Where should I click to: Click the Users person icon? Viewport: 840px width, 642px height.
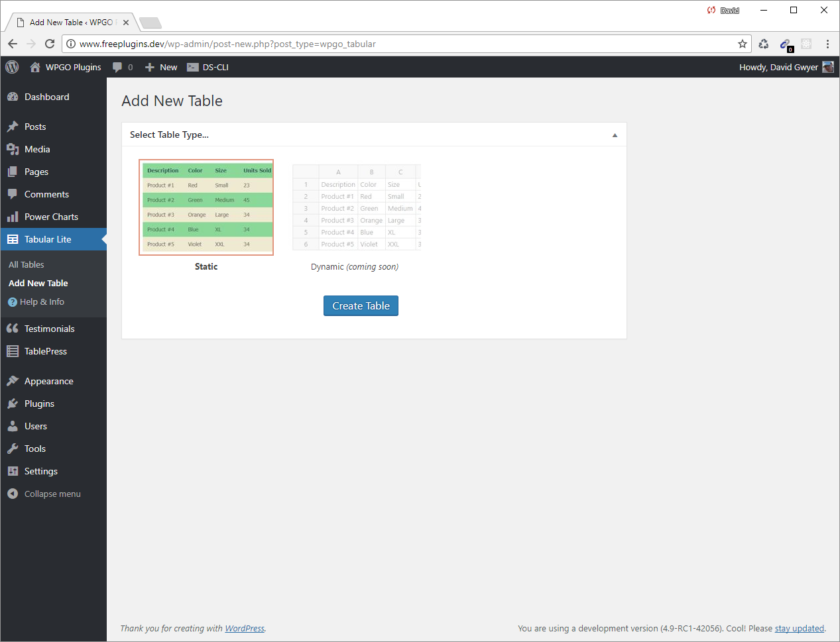pyautogui.click(x=13, y=426)
